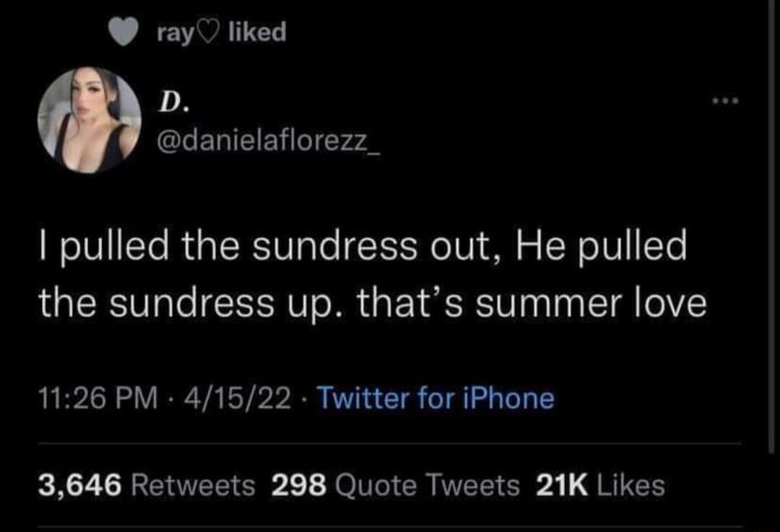Screen dimensions: 780x532
Task: Click the @danielaflorezz_ handle
Action: (x=269, y=142)
